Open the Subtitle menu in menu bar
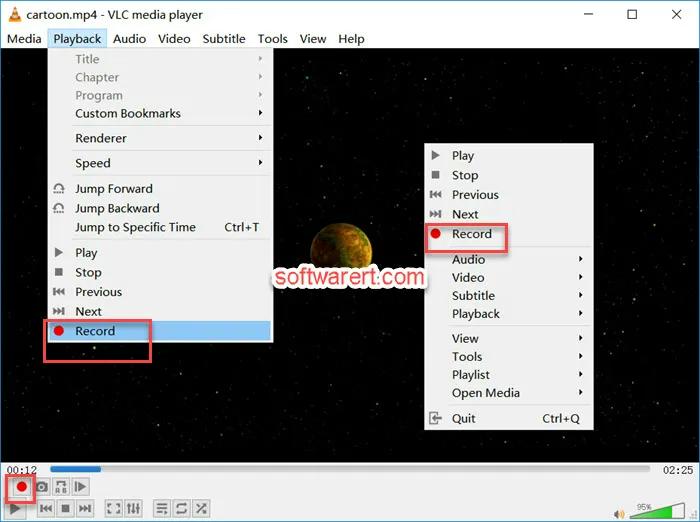Viewport: 700px width, 522px height. pos(224,39)
